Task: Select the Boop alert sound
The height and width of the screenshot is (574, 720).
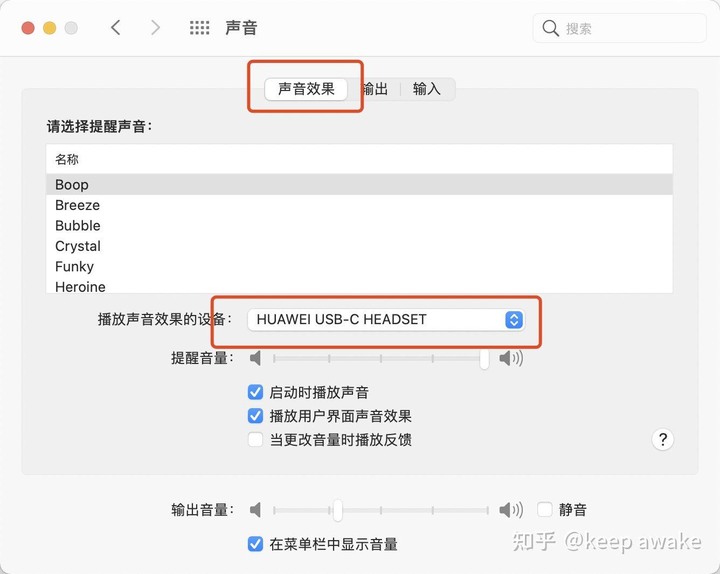Action: [359, 185]
